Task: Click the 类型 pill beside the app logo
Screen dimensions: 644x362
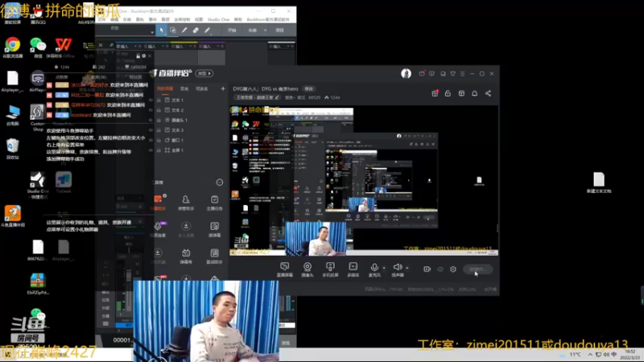Action: [x=204, y=73]
